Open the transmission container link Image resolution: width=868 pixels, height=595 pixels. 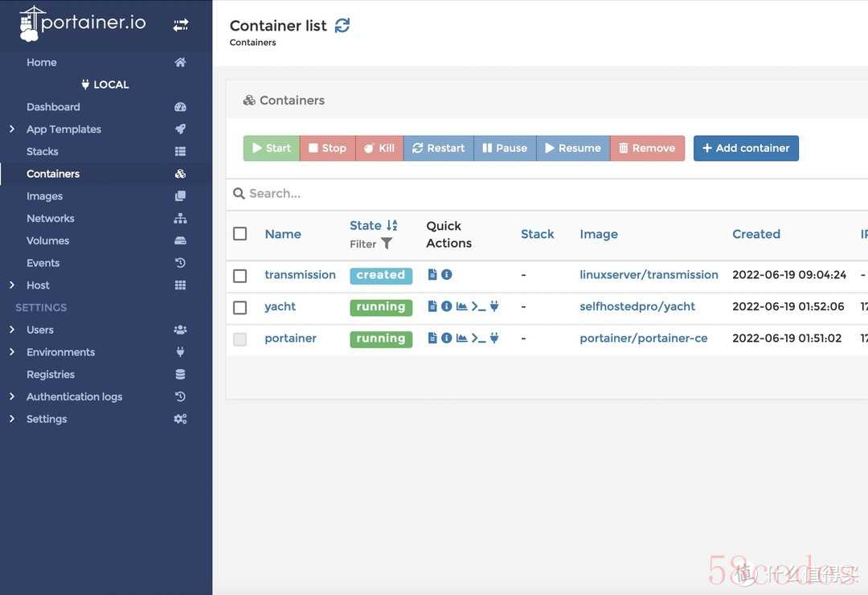tap(300, 275)
